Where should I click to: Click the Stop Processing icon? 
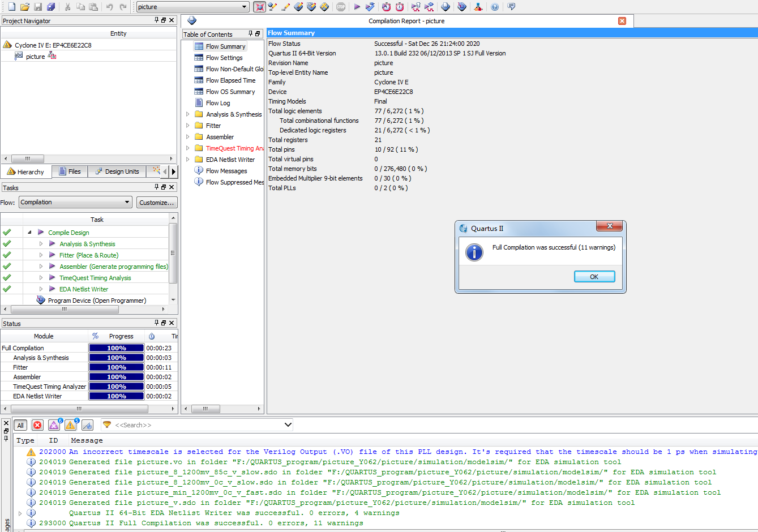click(341, 7)
